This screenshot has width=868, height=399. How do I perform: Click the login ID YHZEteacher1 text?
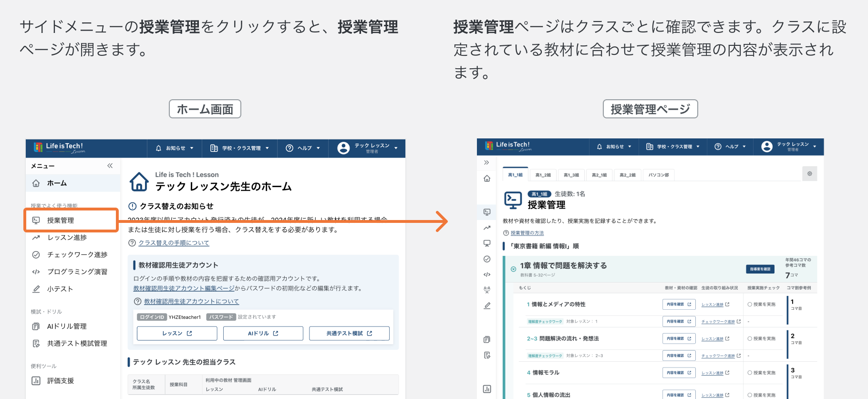pos(185,317)
